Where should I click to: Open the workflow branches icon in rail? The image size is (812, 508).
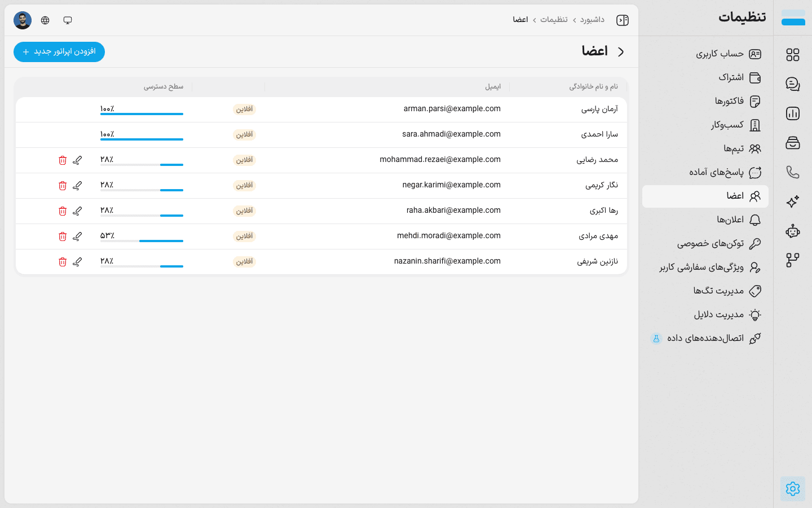(793, 260)
